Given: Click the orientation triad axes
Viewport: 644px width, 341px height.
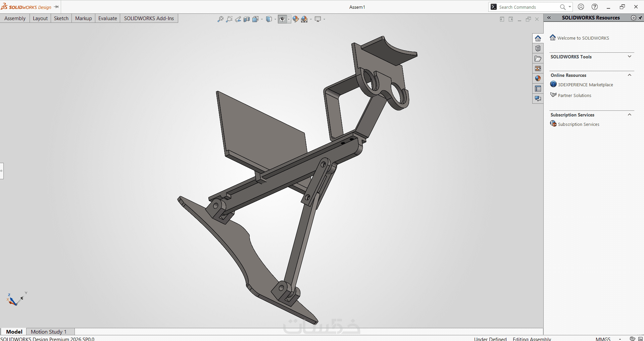Looking at the screenshot, I should 16,299.
